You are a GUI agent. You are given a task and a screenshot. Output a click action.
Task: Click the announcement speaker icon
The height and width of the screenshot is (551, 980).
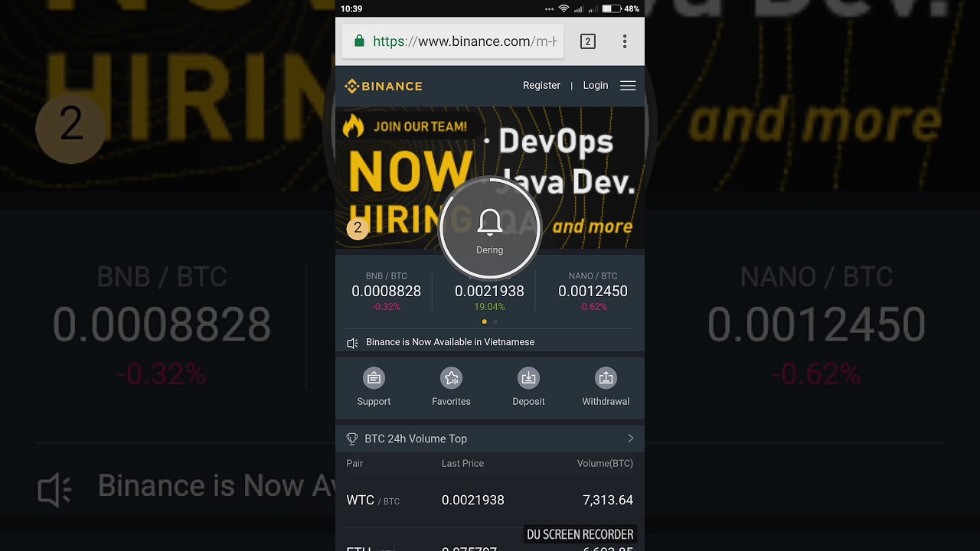(x=352, y=343)
